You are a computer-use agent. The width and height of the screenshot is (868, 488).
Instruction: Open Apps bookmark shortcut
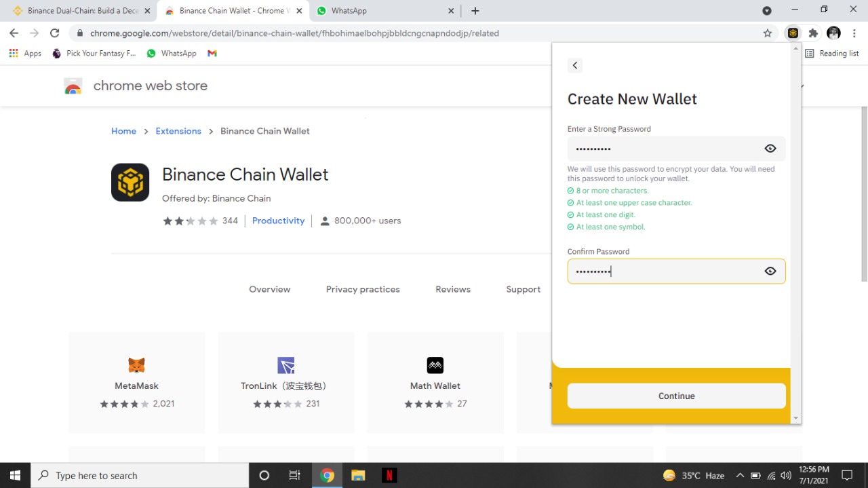tap(25, 53)
